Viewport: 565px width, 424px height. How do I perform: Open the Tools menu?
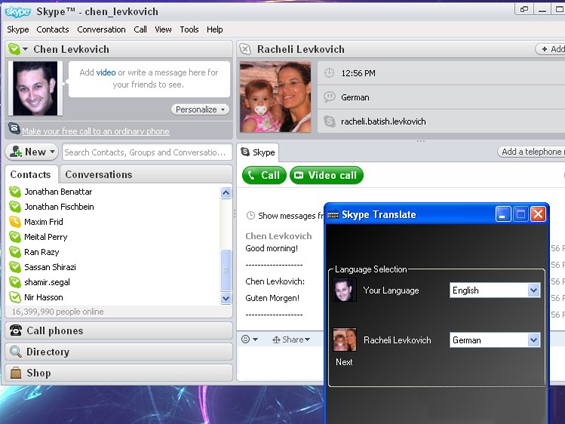(189, 30)
